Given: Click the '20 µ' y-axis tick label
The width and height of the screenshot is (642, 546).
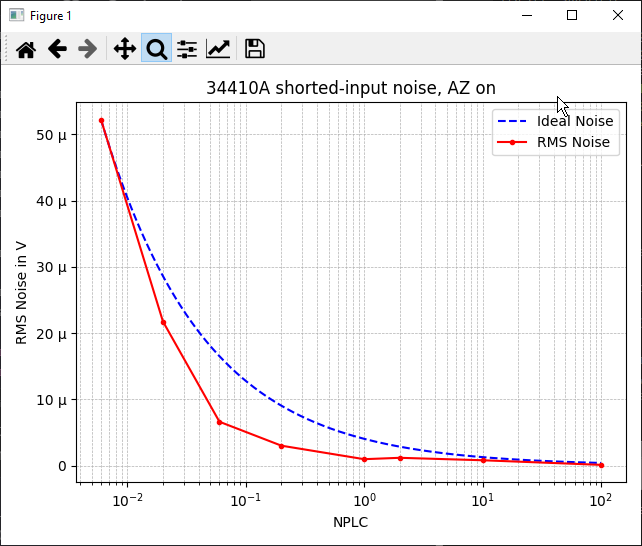Looking at the screenshot, I should tap(51, 334).
